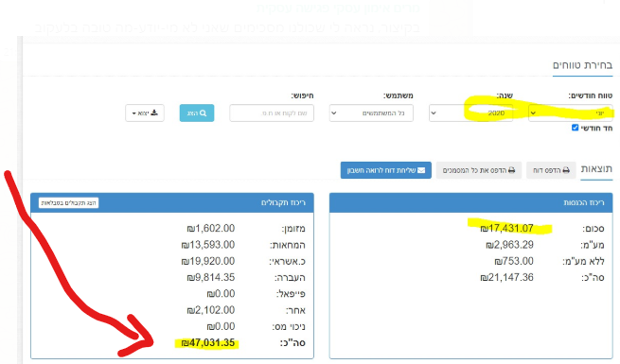The width and height of the screenshot is (620, 364).
Task: Select the בחירת טווחים tab heading
Action: tap(582, 65)
